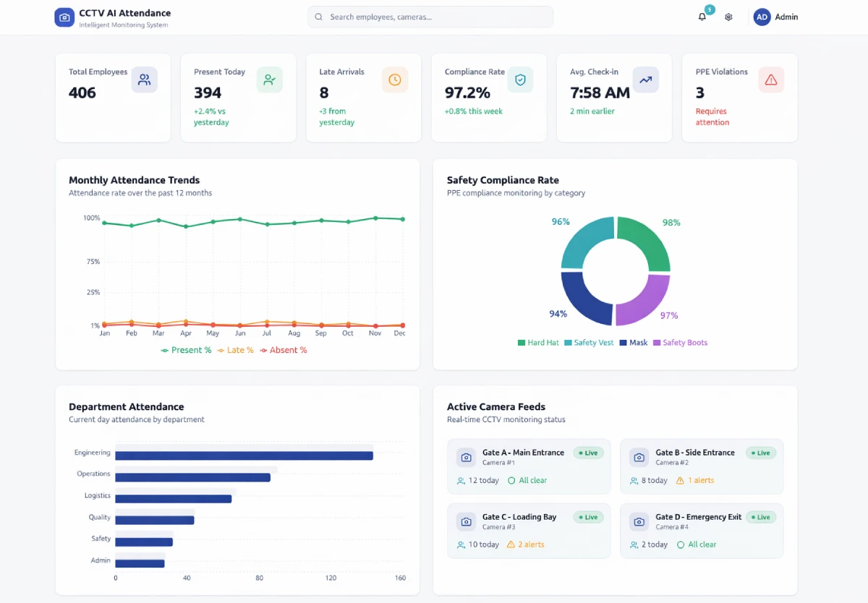This screenshot has height=603, width=868.
Task: Toggle the Safety Boots legend entry
Action: [x=680, y=343]
